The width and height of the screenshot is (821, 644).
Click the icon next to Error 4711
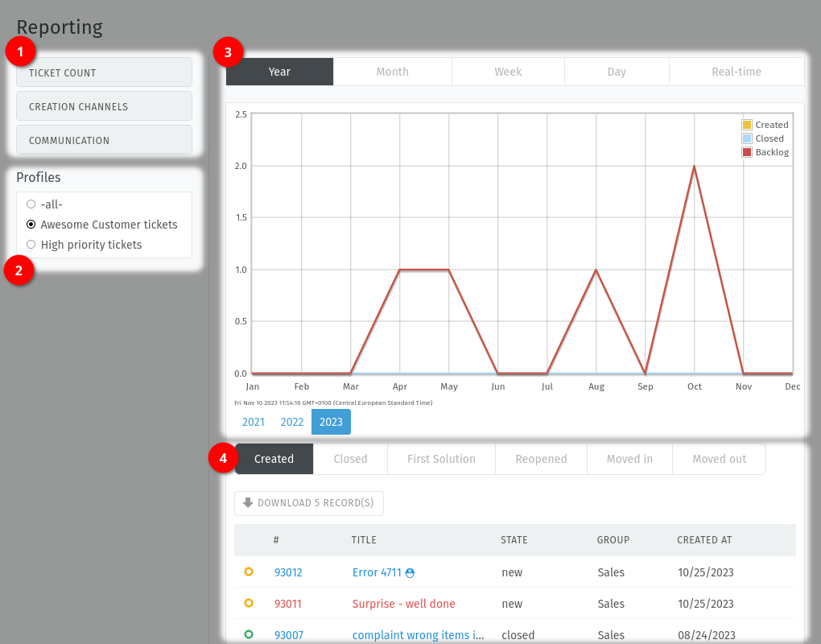point(410,573)
